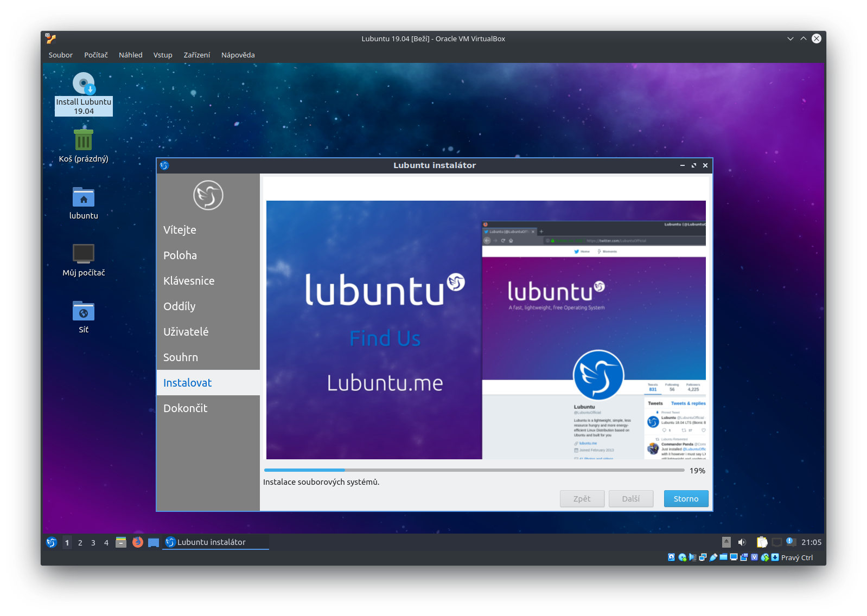This screenshot has width=867, height=616.
Task: Minimize the Lubuntu instalátor window
Action: [683, 165]
